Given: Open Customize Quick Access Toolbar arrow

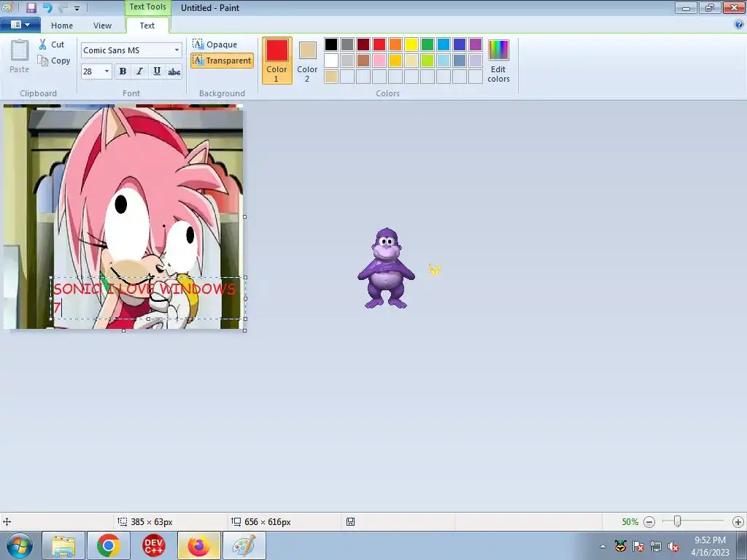Looking at the screenshot, I should [x=77, y=8].
